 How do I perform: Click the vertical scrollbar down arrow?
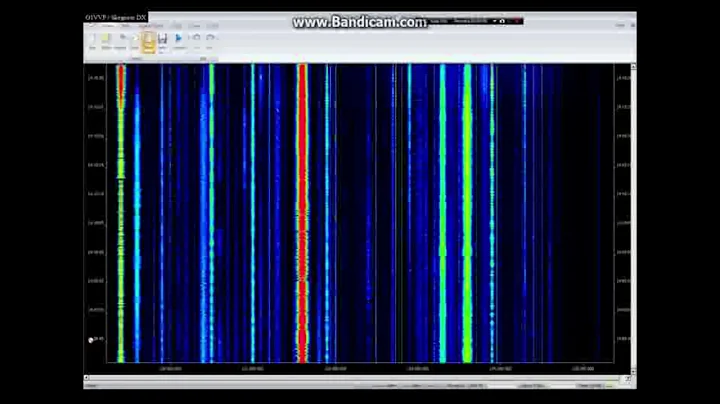tap(633, 371)
